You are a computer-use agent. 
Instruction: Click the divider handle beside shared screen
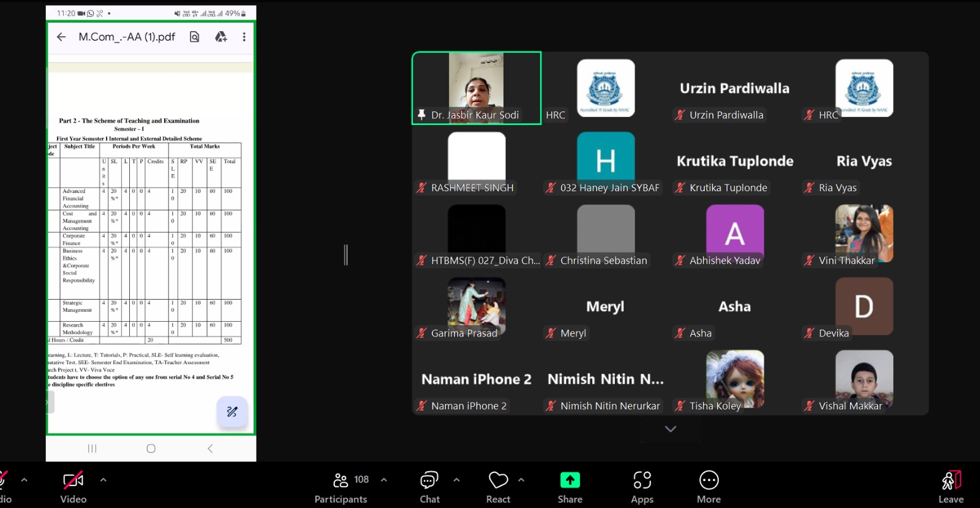coord(346,255)
